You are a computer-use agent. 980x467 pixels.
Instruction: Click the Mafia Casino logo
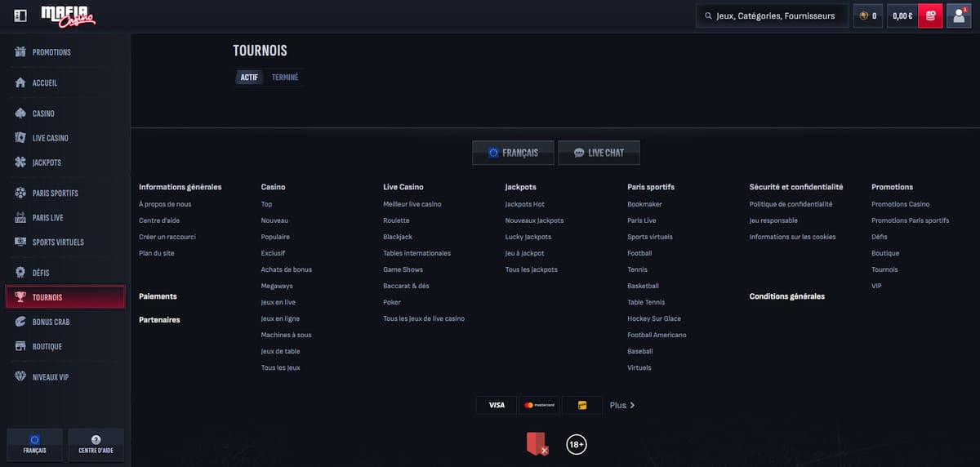pyautogui.click(x=69, y=16)
